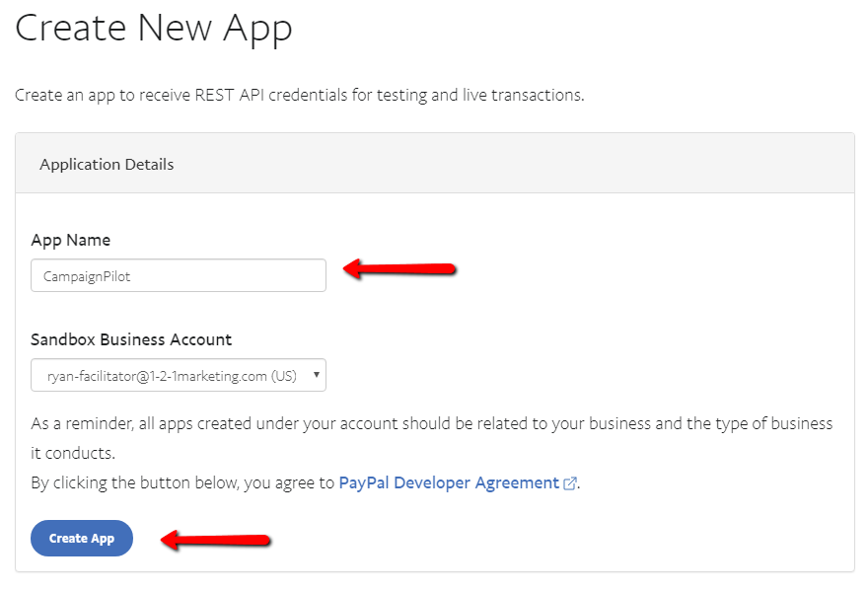Click the '(US)' country code in account dropdown

point(284,376)
